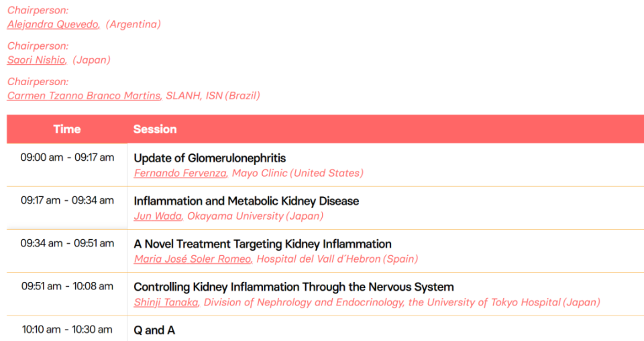This screenshot has width=644, height=341.
Task: Select the Update of Glomerulonephritis session title
Action: click(210, 158)
